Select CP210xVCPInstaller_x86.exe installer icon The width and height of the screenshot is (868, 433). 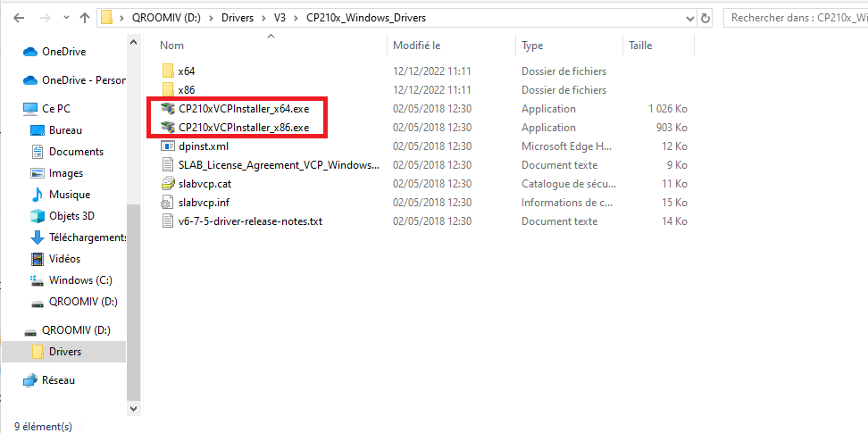click(x=168, y=128)
